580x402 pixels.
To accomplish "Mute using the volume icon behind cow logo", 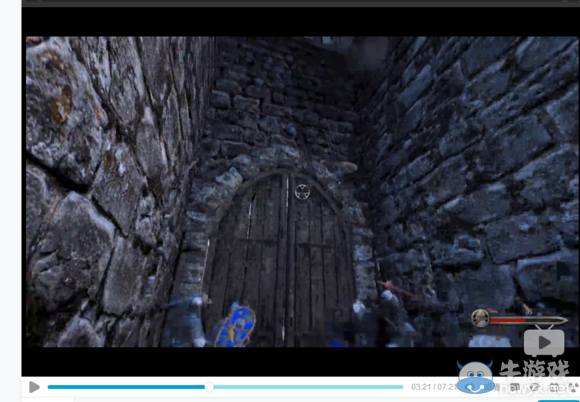I will (469, 387).
